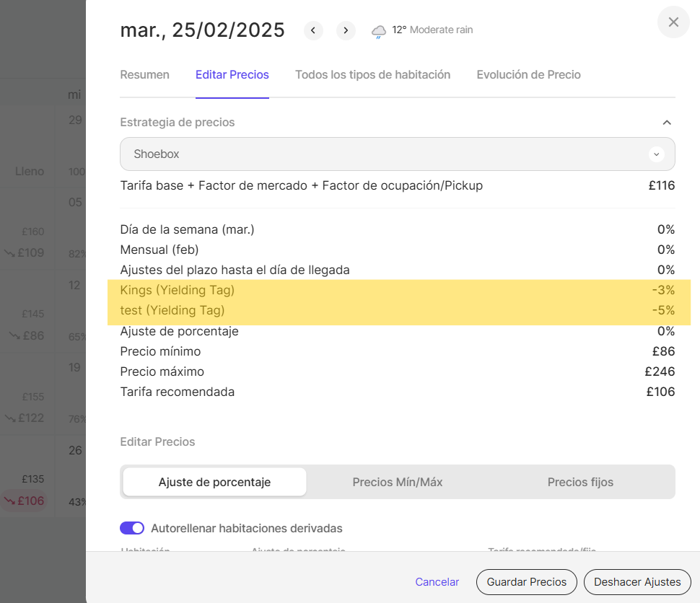The height and width of the screenshot is (603, 700).
Task: Go to next day with right arrow
Action: point(346,30)
